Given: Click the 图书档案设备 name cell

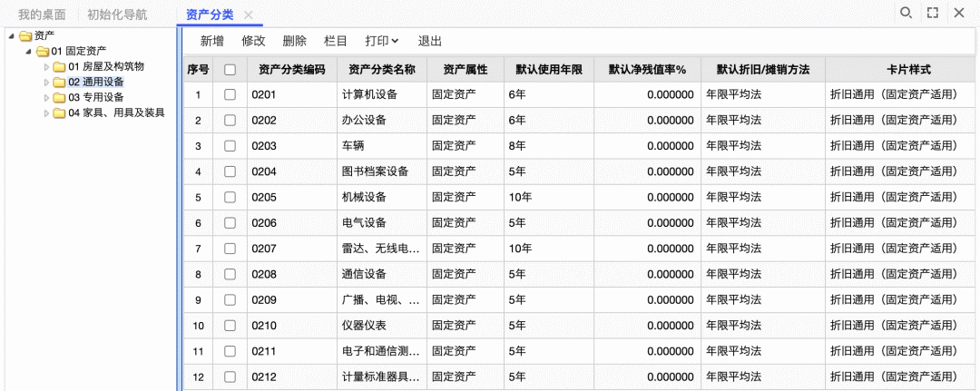Looking at the screenshot, I should coord(382,171).
